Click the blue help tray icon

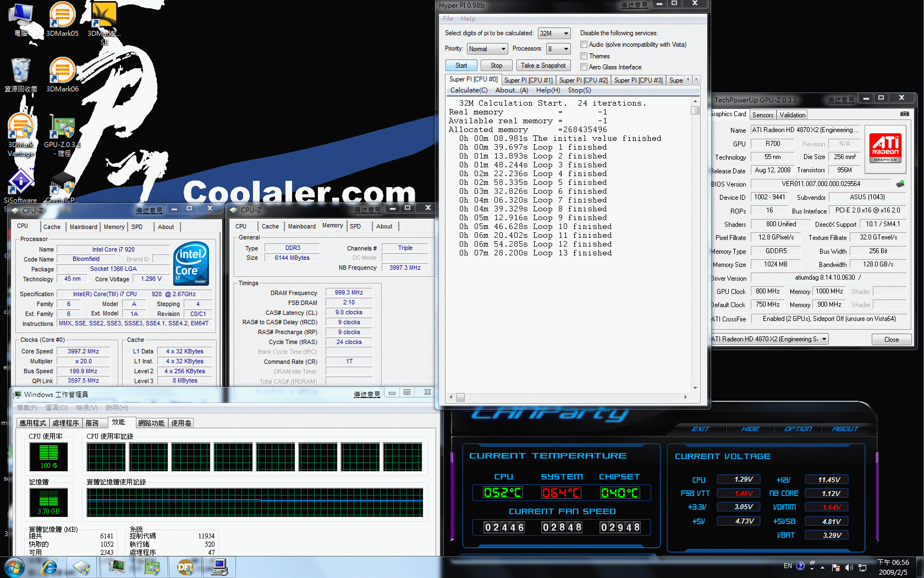click(800, 566)
